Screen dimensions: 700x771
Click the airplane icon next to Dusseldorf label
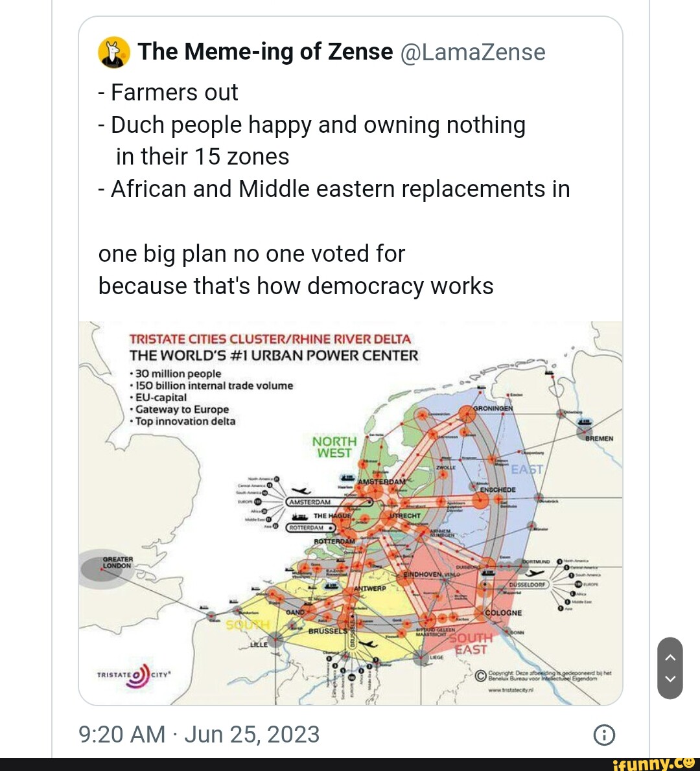click(x=534, y=573)
